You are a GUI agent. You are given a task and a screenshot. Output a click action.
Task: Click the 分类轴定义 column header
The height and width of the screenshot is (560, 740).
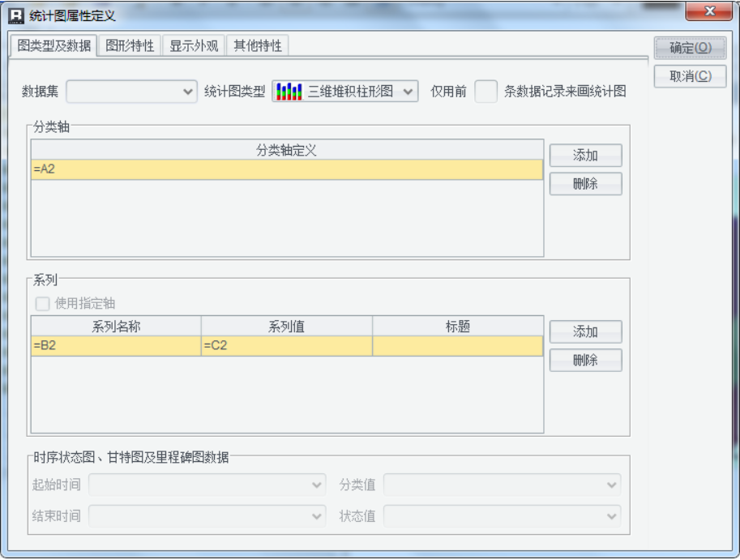point(287,150)
